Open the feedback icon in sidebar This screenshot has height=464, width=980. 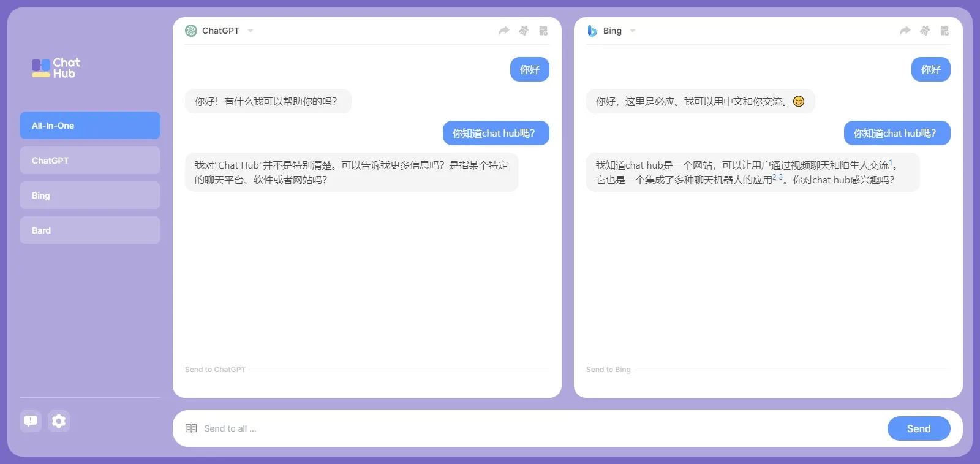(31, 421)
